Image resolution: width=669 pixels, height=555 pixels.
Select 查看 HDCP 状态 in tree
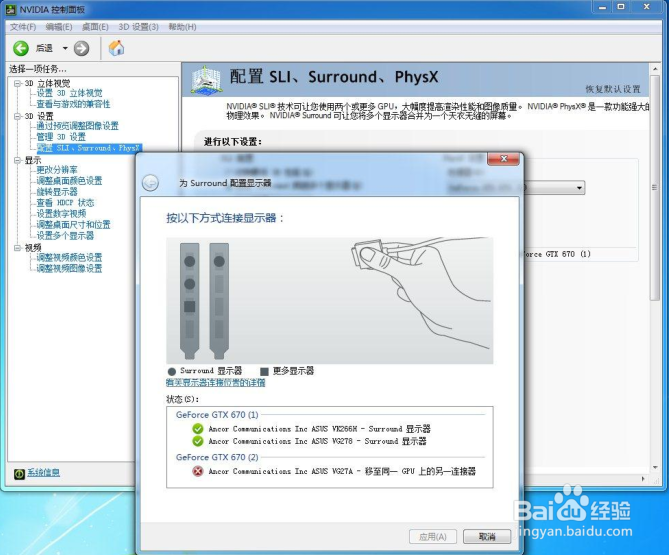pos(65,203)
